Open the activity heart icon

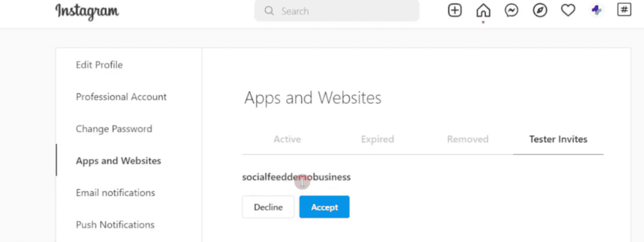click(568, 11)
